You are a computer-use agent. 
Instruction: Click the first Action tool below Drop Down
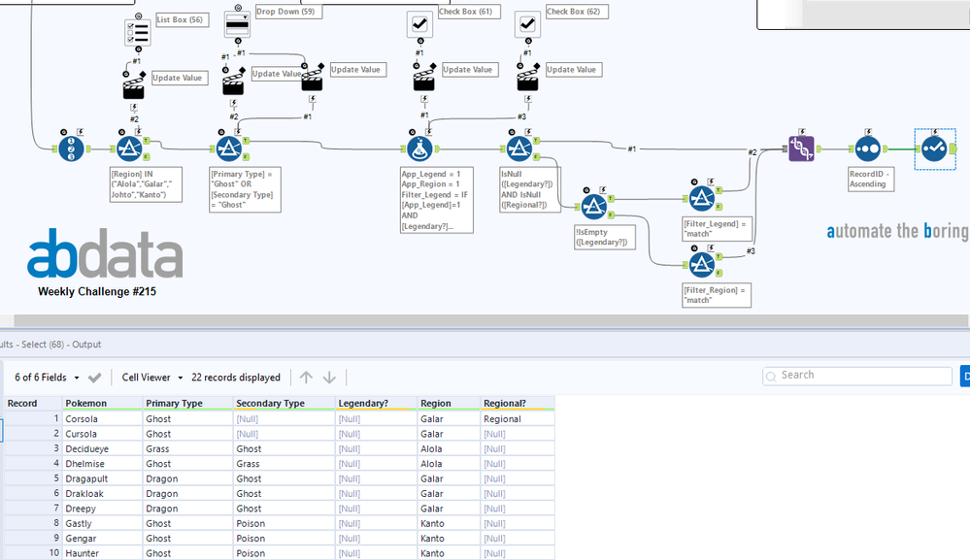coord(233,82)
